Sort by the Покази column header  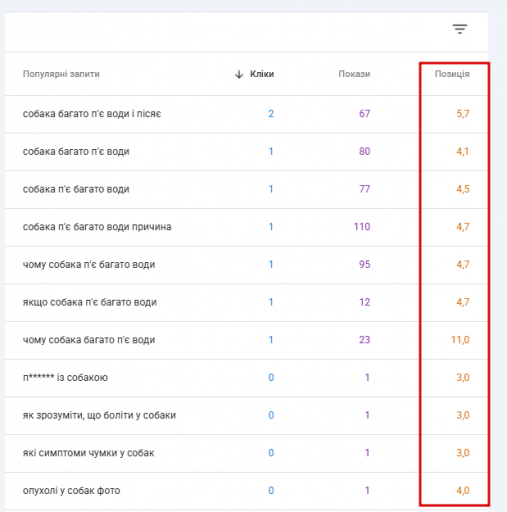coord(354,74)
